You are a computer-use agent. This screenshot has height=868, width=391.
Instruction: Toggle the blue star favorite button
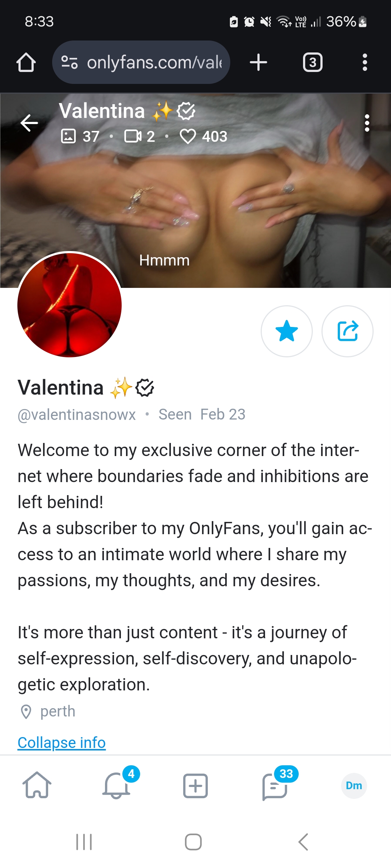point(286,331)
